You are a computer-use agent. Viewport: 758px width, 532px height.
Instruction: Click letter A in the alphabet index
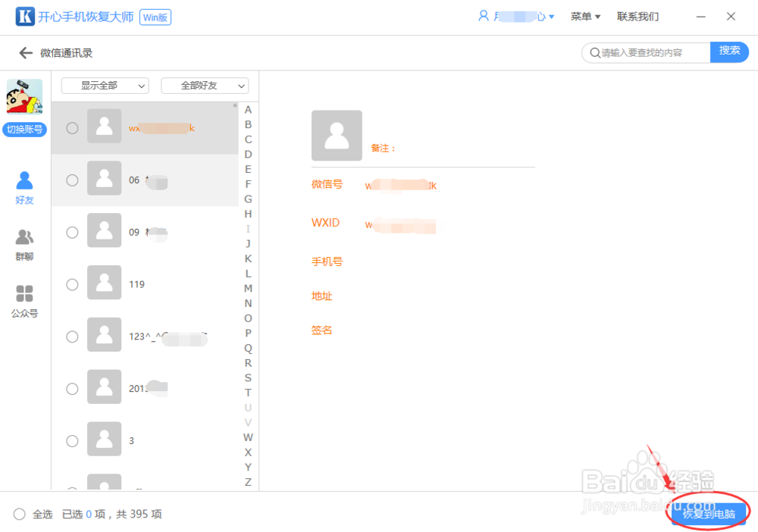(248, 110)
